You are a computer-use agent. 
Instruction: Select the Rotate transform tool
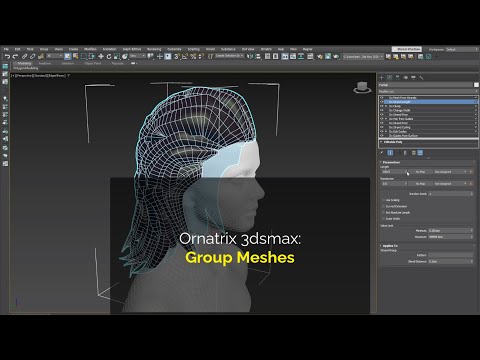point(109,57)
